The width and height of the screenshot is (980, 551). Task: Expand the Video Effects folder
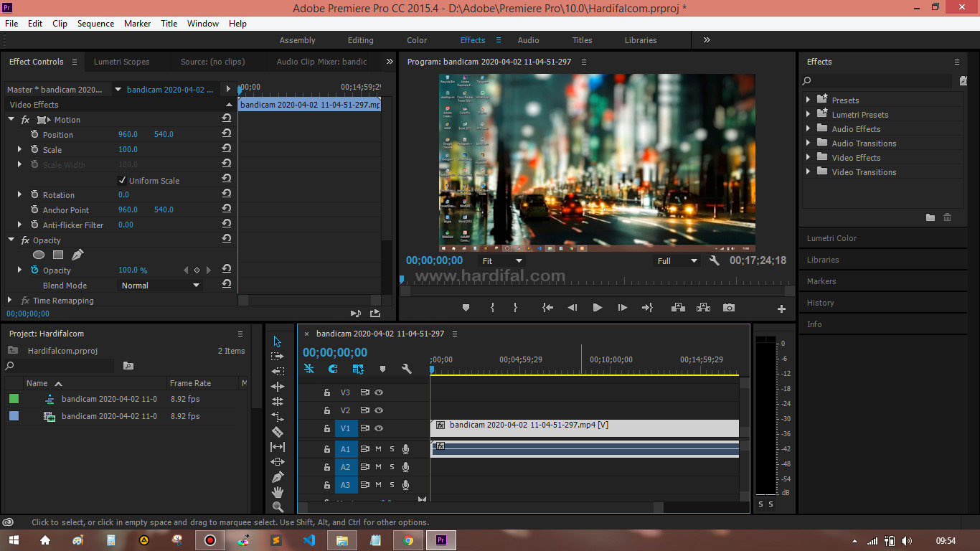point(809,158)
